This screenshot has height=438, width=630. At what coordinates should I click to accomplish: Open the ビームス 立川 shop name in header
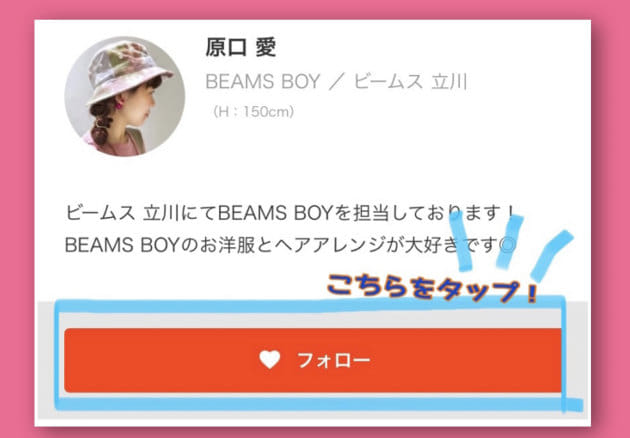click(x=410, y=82)
